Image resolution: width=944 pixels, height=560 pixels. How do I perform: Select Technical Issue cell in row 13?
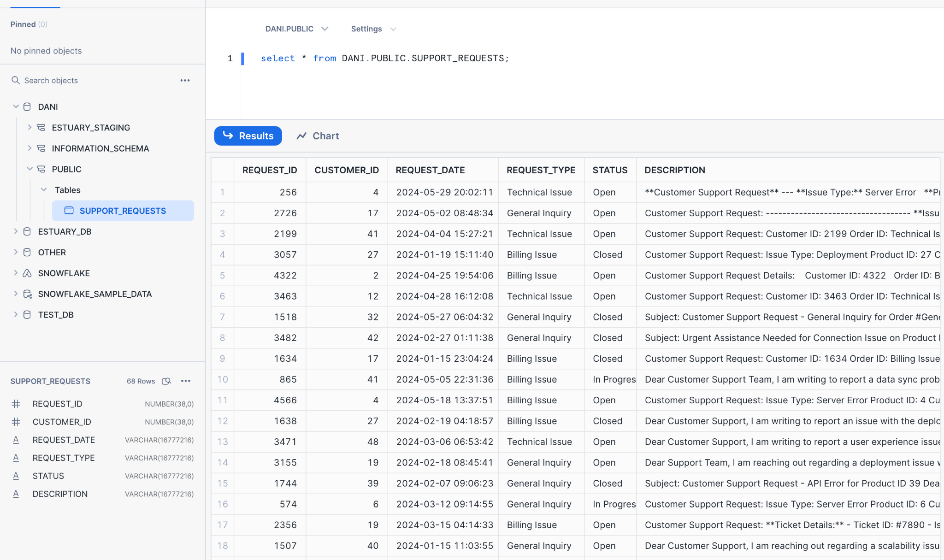click(541, 442)
